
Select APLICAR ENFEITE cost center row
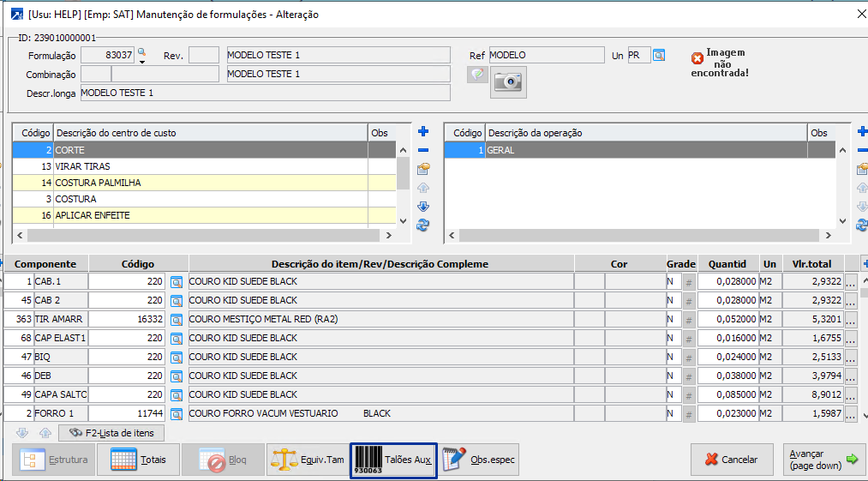point(204,215)
